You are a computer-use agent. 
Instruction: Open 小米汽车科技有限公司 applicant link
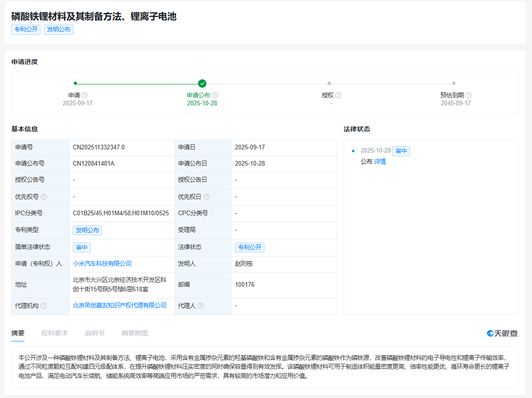coord(102,263)
